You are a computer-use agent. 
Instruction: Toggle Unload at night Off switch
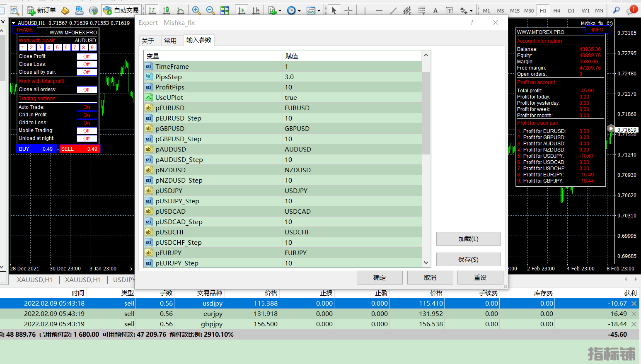(x=87, y=139)
